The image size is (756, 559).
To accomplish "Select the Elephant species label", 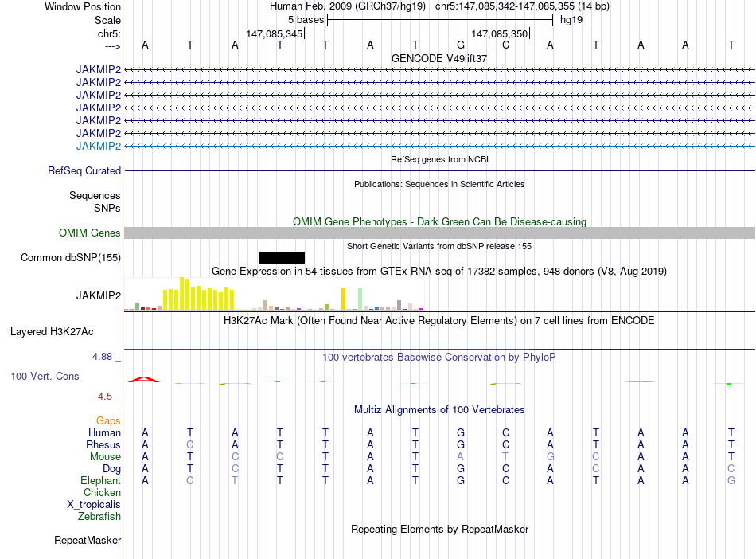I will pyautogui.click(x=101, y=480).
